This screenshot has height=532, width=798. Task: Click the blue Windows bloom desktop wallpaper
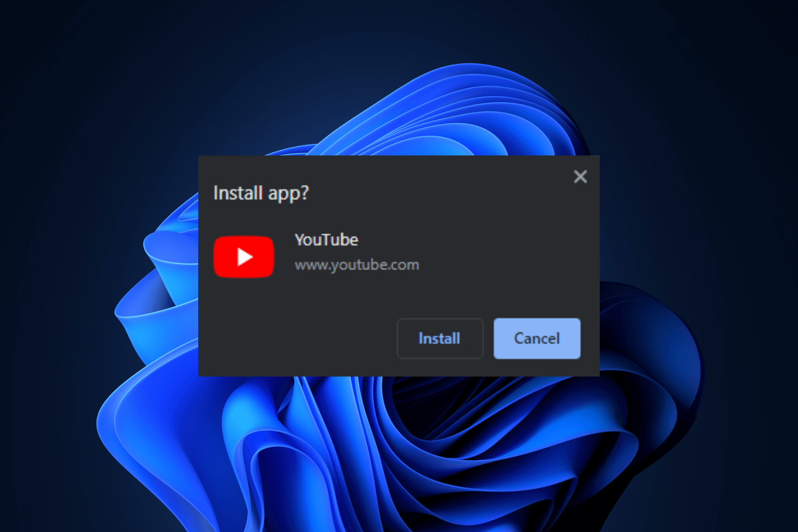tap(125, 457)
